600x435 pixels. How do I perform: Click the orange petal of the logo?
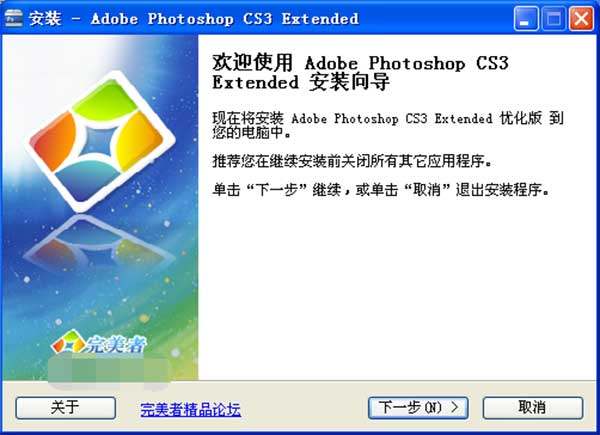pos(54,140)
